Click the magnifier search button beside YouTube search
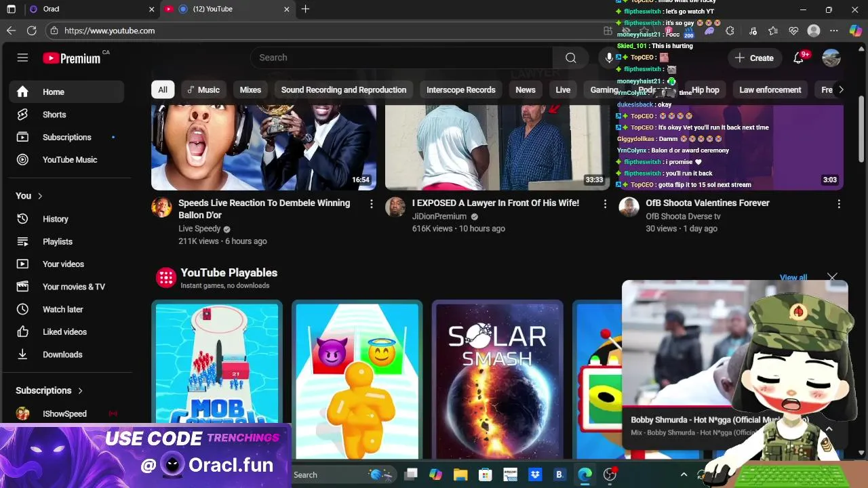The image size is (868, 488). (x=571, y=58)
